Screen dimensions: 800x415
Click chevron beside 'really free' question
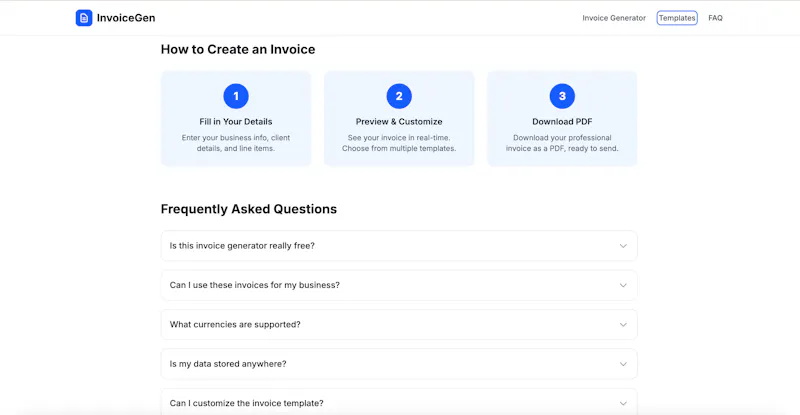[623, 246]
